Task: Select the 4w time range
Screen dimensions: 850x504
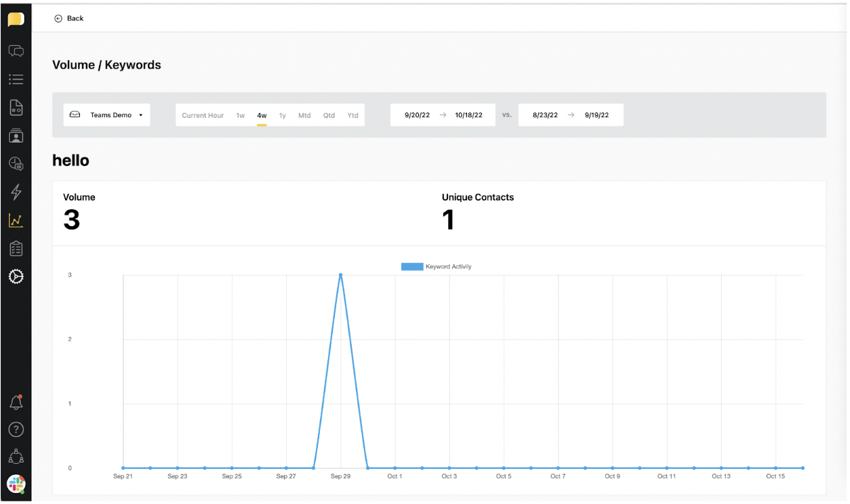Action: (262, 115)
